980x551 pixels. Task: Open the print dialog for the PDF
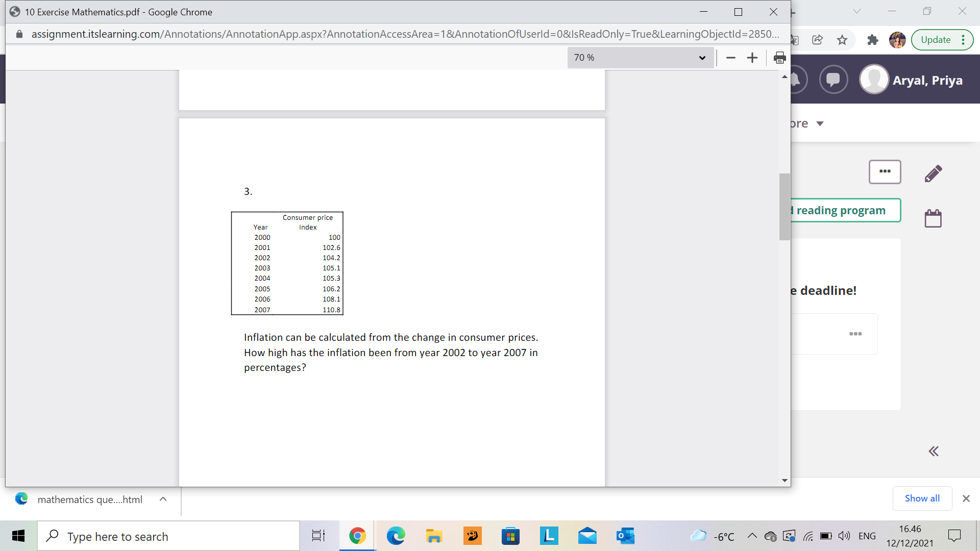click(779, 58)
